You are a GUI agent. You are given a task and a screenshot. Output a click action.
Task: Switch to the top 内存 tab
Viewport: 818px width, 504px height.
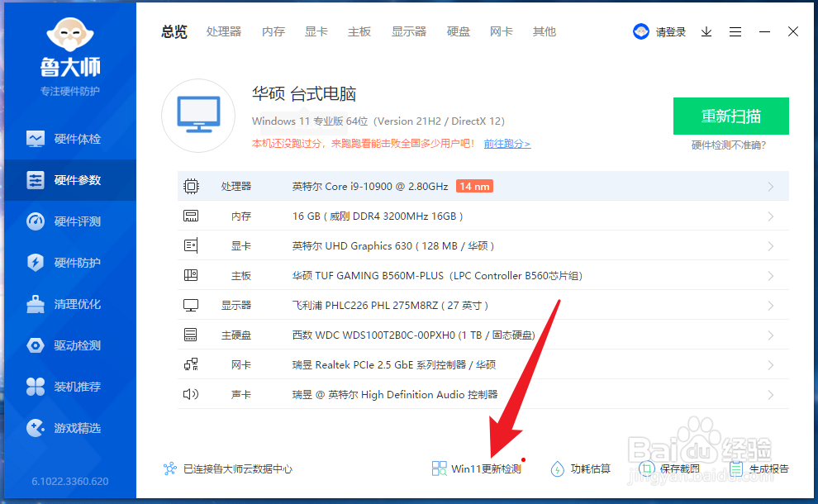(273, 32)
